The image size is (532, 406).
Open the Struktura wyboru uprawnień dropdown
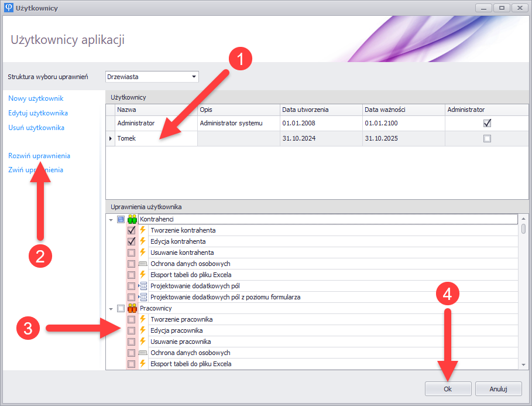click(194, 77)
